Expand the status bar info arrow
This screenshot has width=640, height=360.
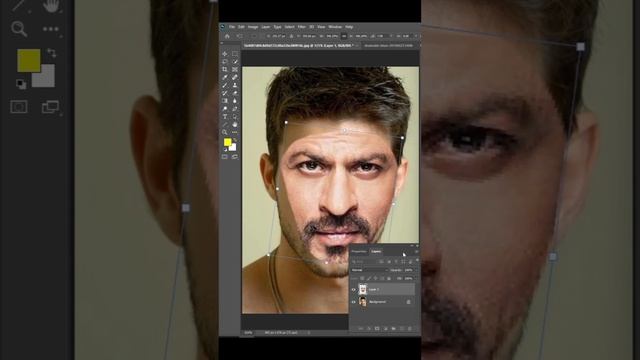(x=309, y=333)
